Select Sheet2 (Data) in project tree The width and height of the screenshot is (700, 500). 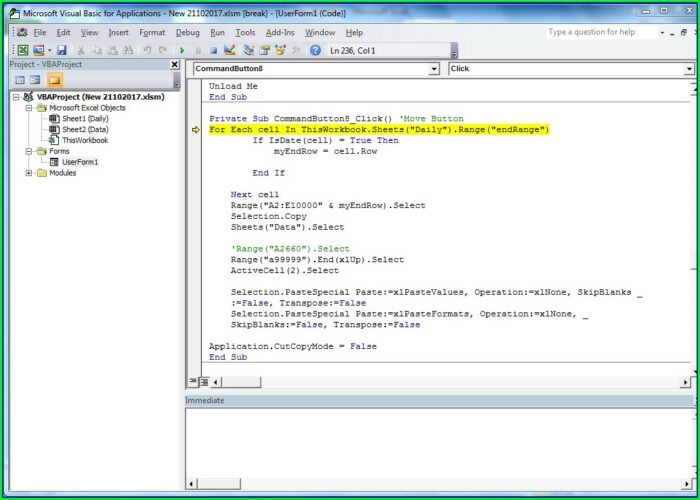pyautogui.click(x=85, y=129)
